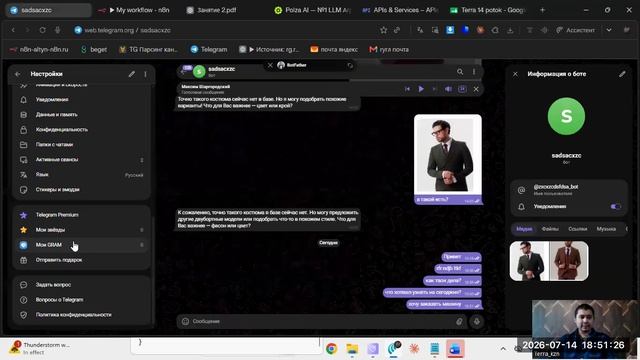The image size is (640, 360).
Task: Switch to the Медиа tab
Action: 524,229
